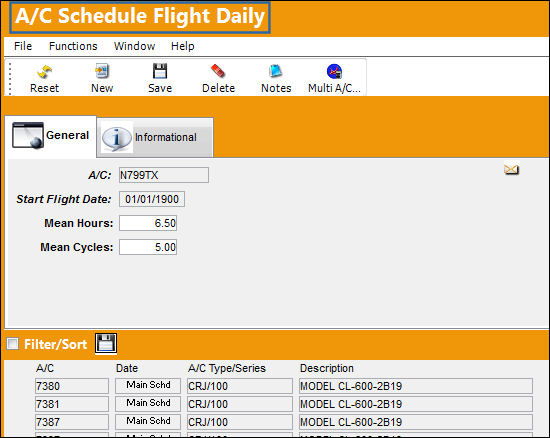
Task: Click MODEL CL-600-2B19 description in row 7387
Action: click(x=416, y=422)
